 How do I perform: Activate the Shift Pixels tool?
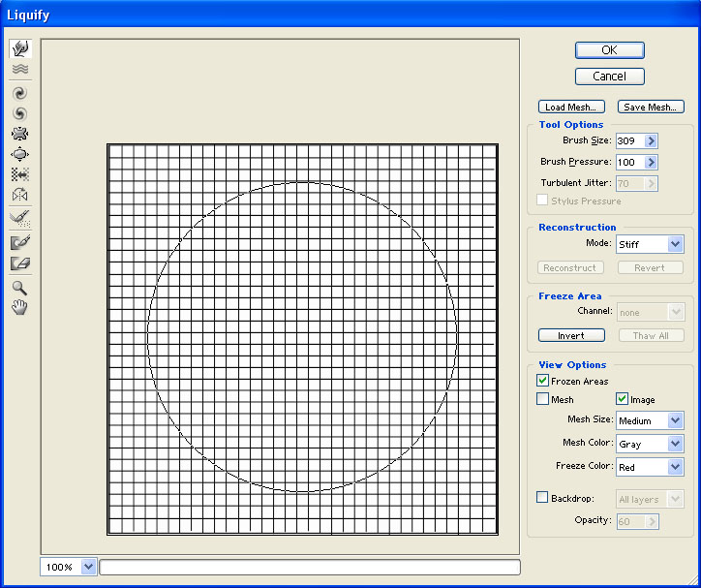[19, 174]
